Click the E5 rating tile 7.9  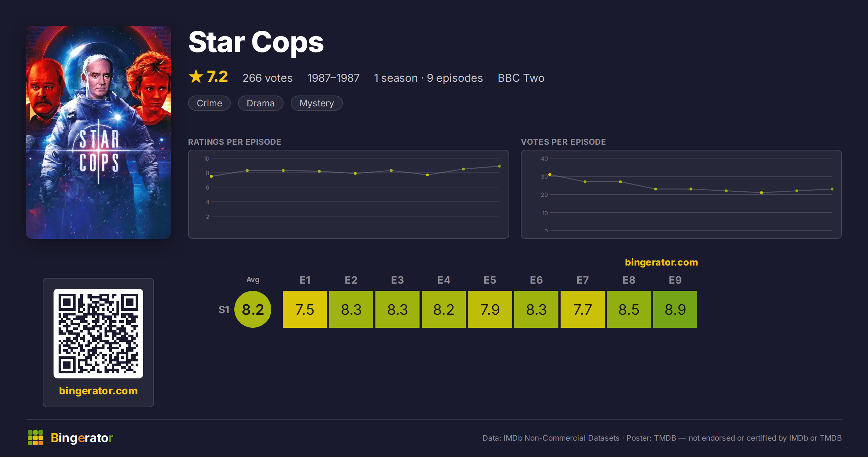click(x=490, y=309)
